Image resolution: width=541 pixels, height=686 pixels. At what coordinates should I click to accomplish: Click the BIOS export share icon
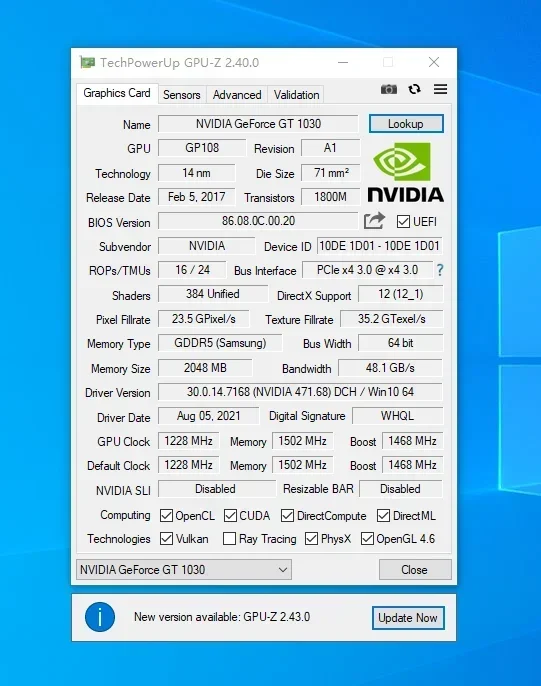tap(374, 221)
